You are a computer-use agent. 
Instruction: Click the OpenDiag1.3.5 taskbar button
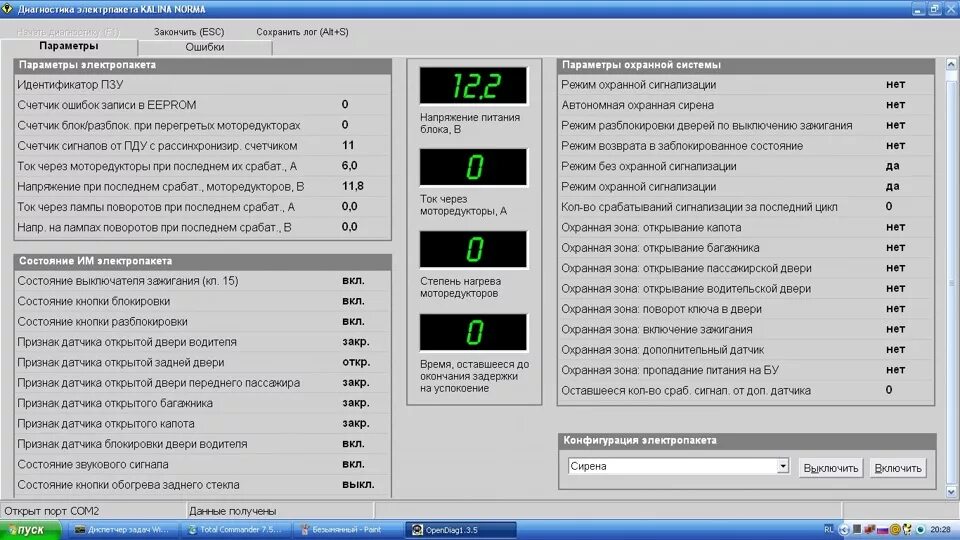[460, 530]
